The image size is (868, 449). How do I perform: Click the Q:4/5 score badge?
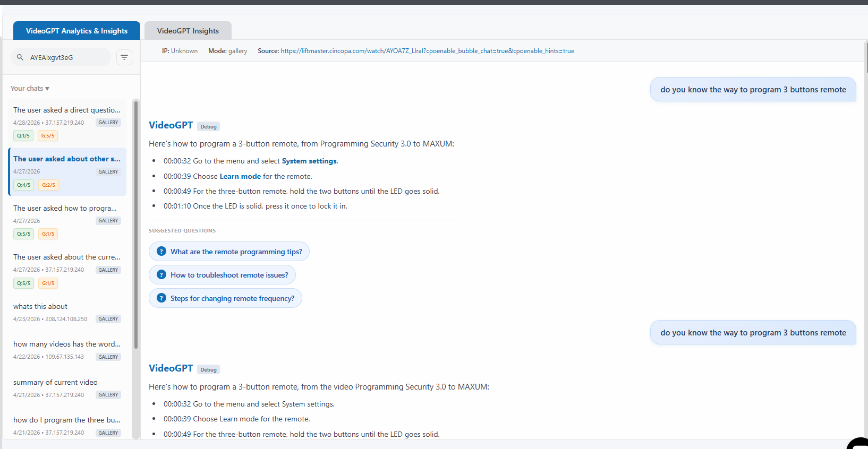(x=23, y=185)
